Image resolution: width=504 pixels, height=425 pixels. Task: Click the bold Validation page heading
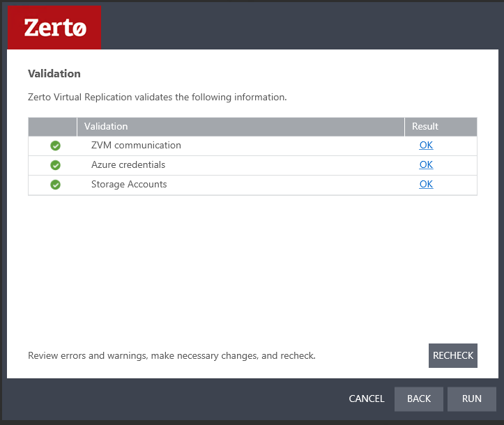coord(54,74)
